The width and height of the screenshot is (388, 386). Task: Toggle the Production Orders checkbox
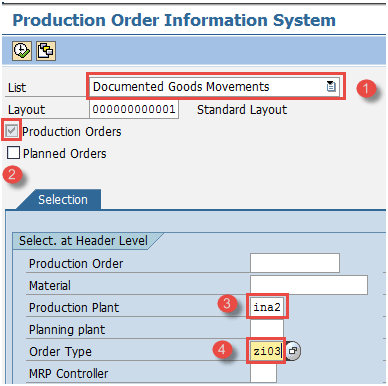pyautogui.click(x=12, y=131)
